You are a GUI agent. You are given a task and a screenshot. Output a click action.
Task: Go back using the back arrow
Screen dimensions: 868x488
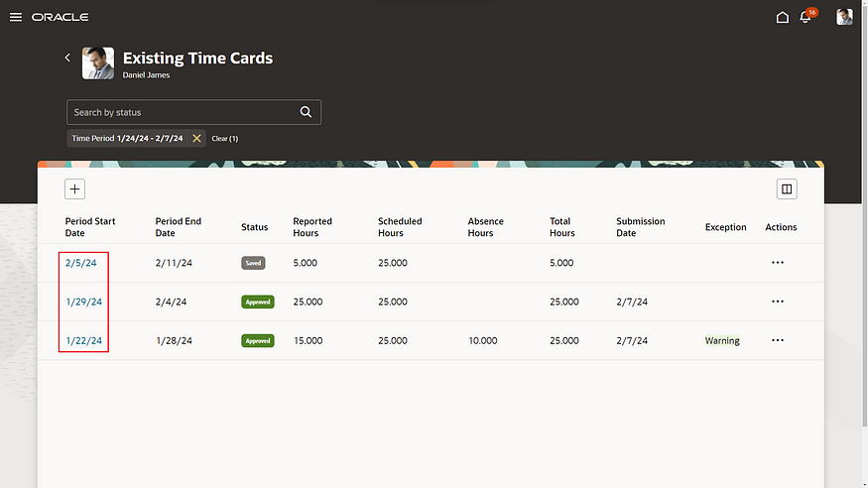coord(67,58)
